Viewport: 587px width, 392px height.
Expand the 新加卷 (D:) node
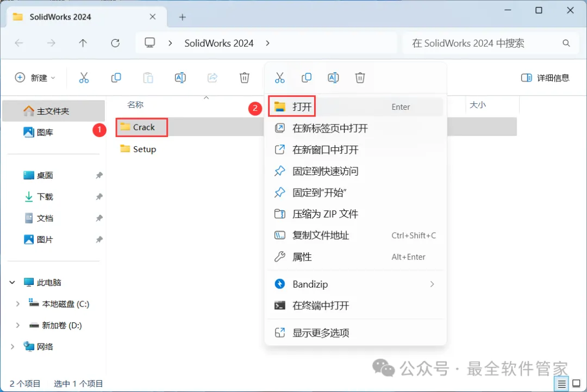(x=17, y=325)
